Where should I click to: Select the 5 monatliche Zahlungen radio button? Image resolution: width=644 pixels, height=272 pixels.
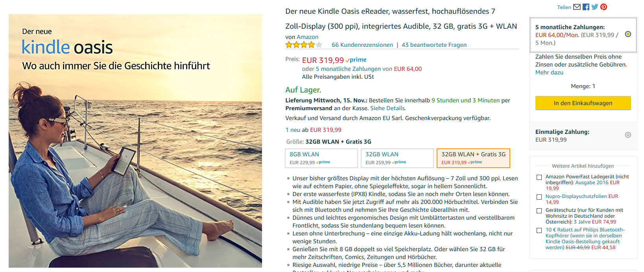628,34
